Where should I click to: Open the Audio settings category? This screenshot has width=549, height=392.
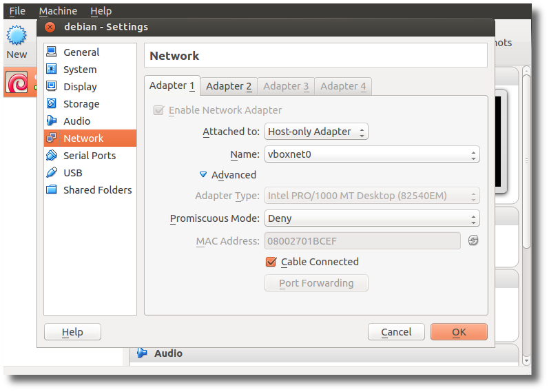point(90,121)
